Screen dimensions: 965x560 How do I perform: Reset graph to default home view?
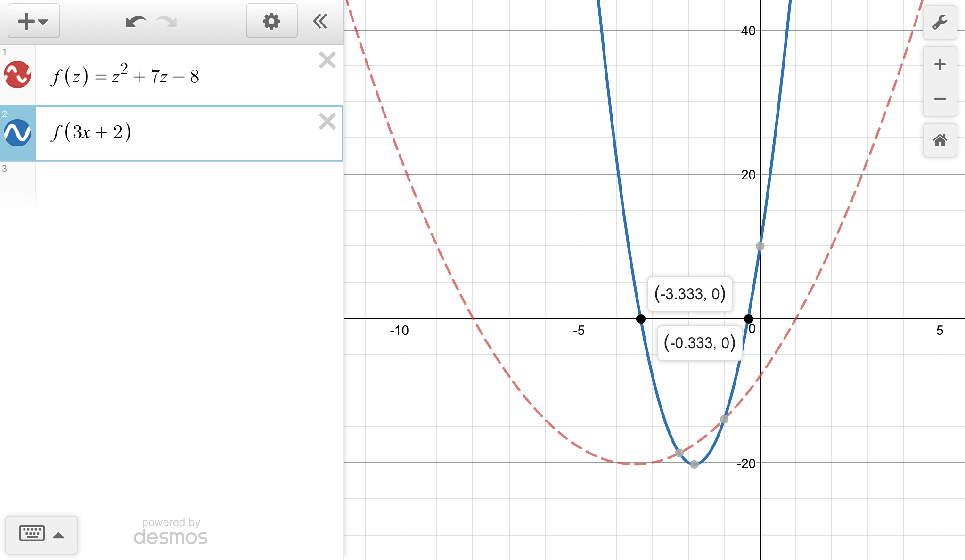point(940,140)
